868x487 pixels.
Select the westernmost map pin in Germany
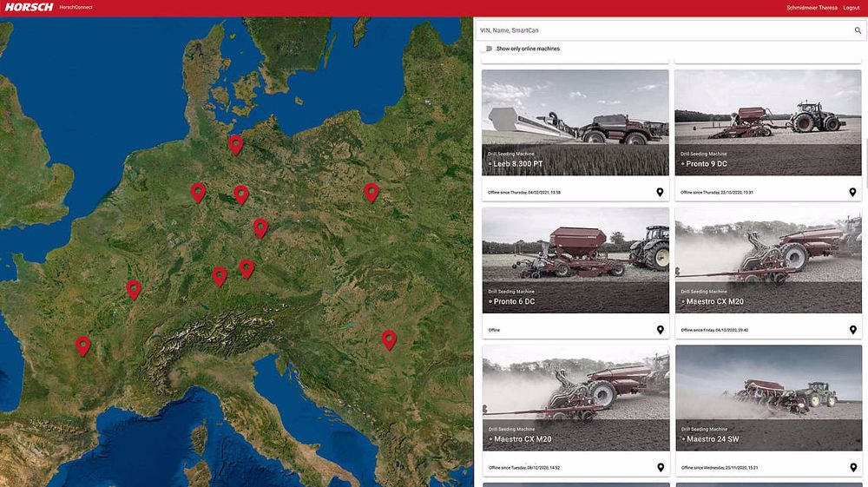[x=198, y=193]
